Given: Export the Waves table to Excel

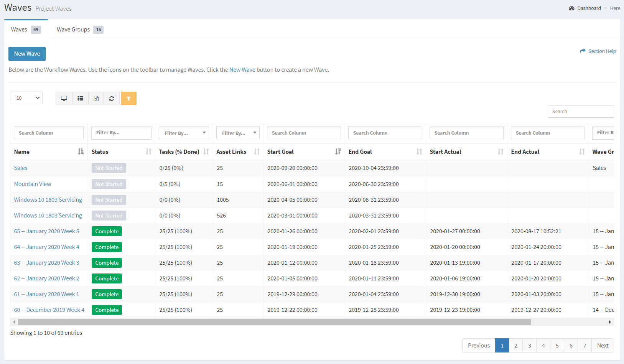Looking at the screenshot, I should point(96,98).
